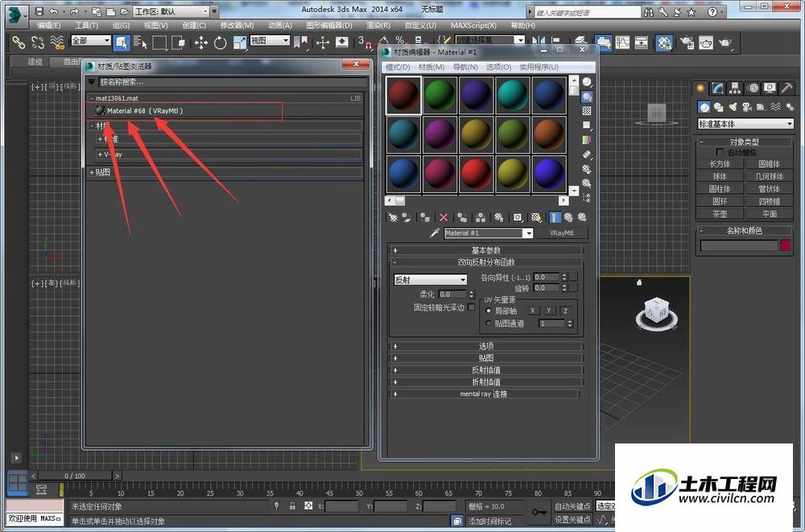Open the 标准基本体 dropdown
The image size is (805, 532).
pos(745,124)
